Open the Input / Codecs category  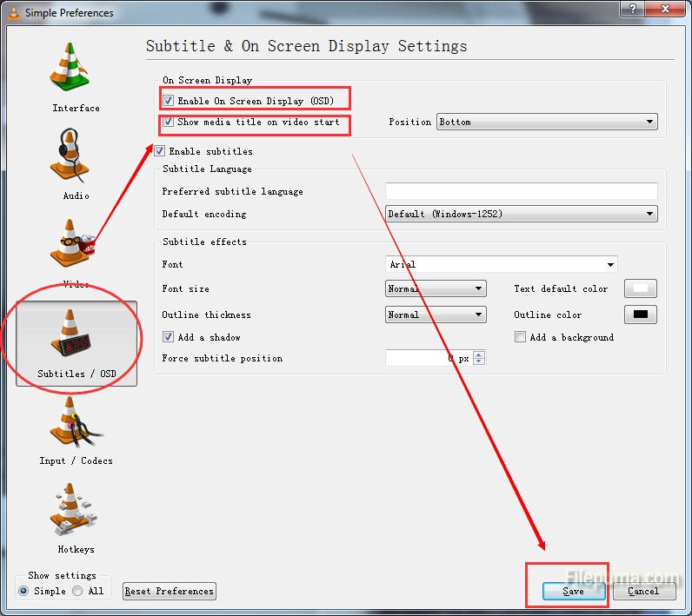point(76,430)
